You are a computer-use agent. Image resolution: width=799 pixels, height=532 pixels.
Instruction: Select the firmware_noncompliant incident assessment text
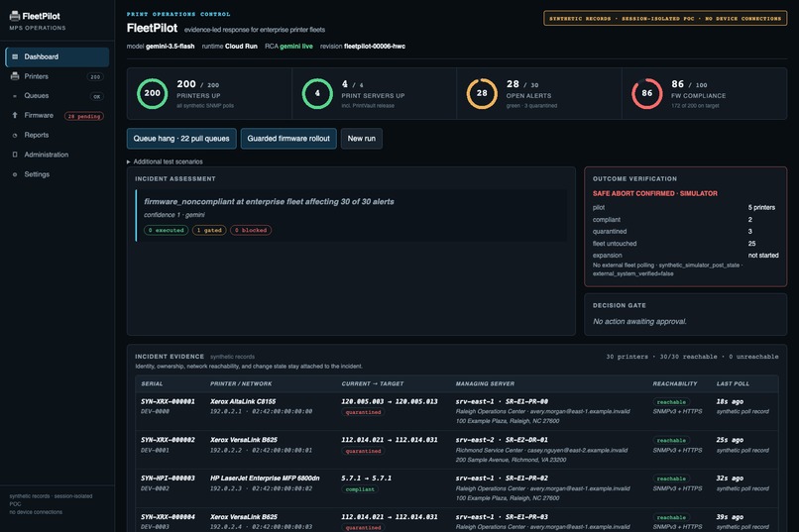click(269, 201)
